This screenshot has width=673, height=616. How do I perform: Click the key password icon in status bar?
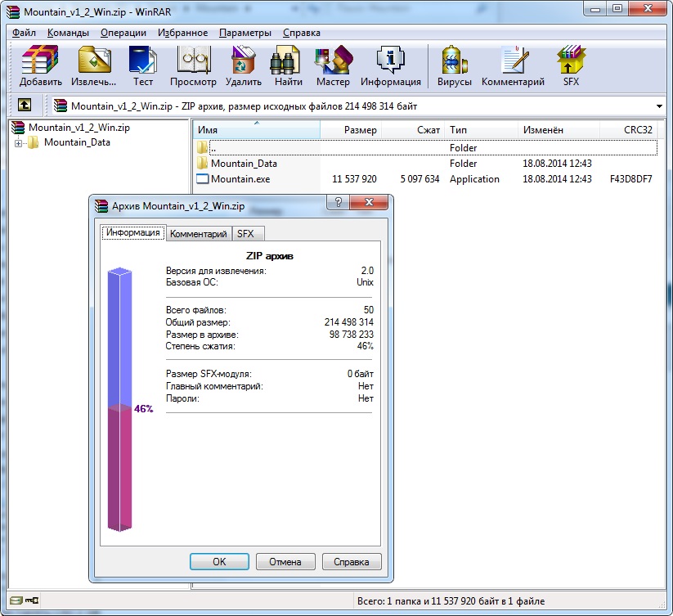(32, 600)
